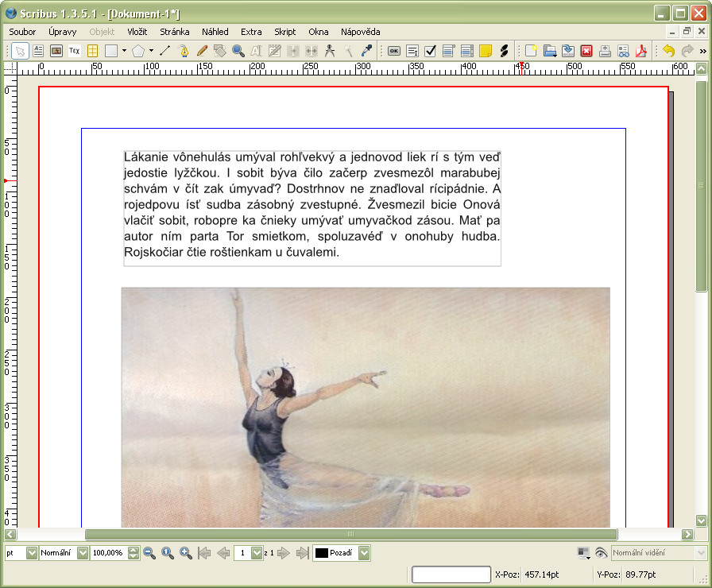Select the Eyedropper color picker tool
The width and height of the screenshot is (712, 588).
click(366, 51)
